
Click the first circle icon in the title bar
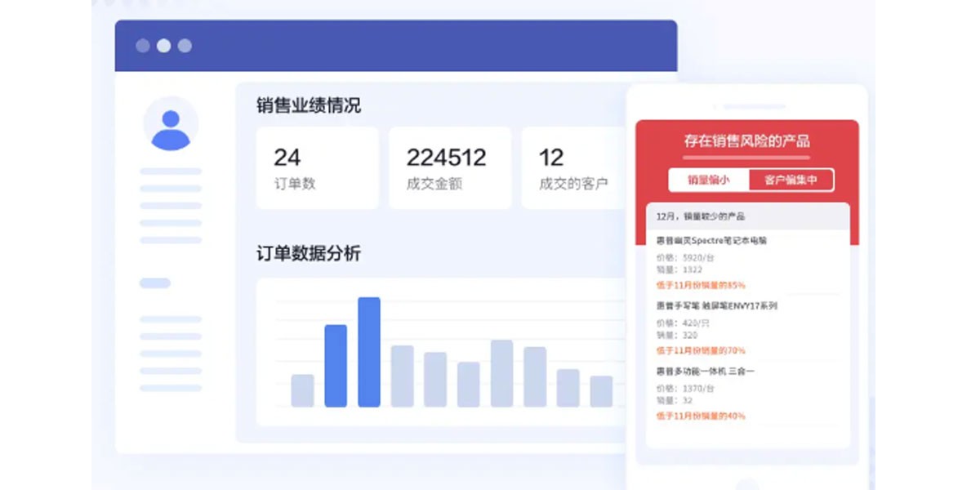pos(142,46)
